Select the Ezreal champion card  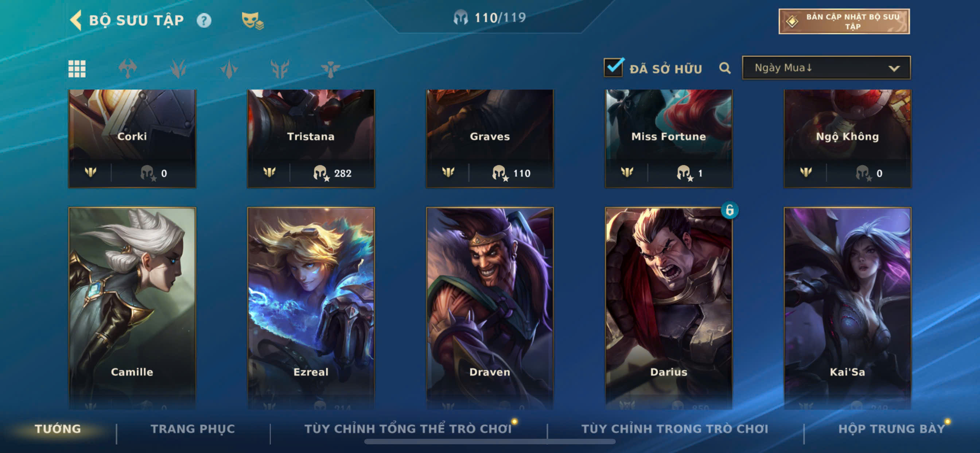tap(311, 308)
